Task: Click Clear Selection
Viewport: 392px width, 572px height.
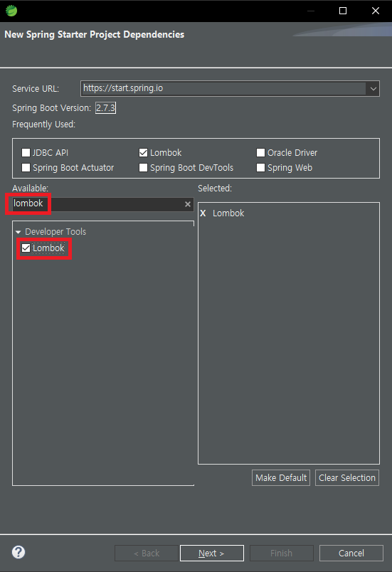Action: pos(346,478)
